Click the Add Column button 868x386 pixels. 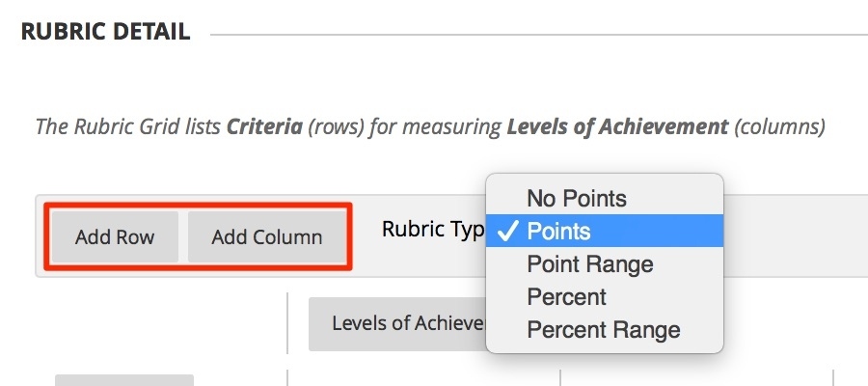coord(267,236)
